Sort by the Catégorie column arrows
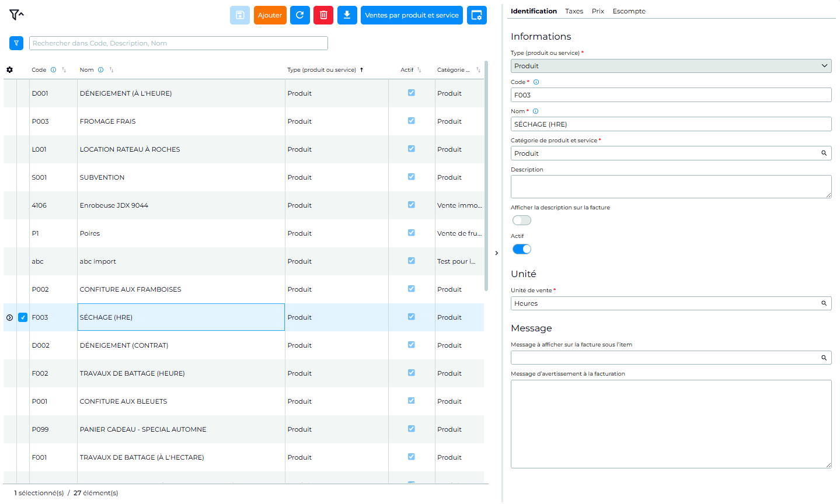Screen dimensions: 840x504 click(479, 70)
